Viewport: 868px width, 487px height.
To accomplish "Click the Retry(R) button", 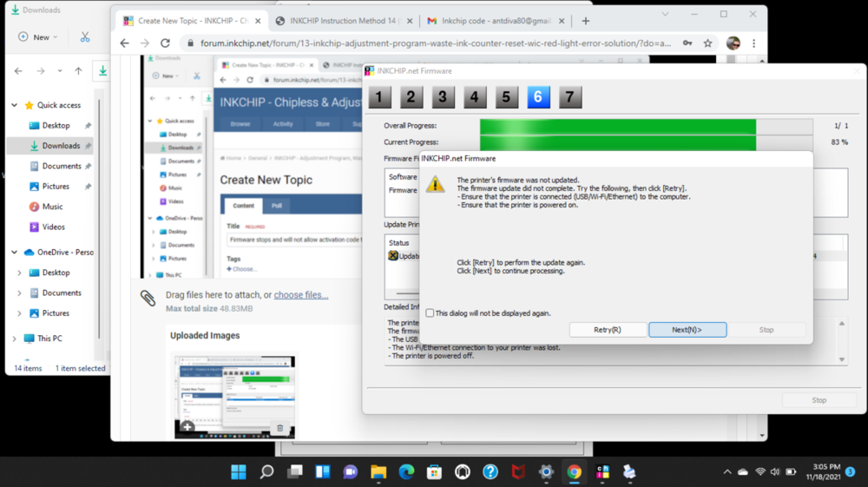I will [608, 330].
